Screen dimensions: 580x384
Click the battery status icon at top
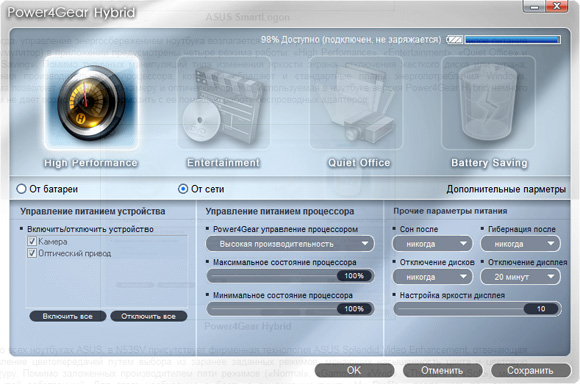coord(454,40)
